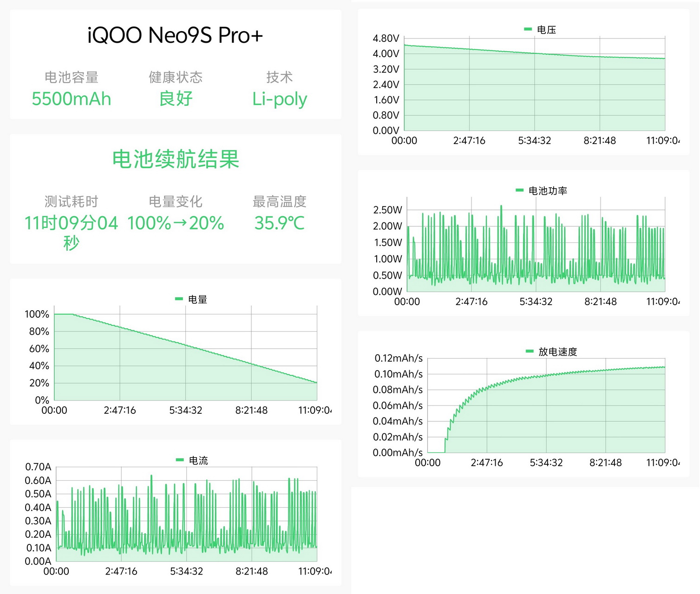The height and width of the screenshot is (594, 700).
Task: Click the 电量 legend green swatch
Action: (x=179, y=299)
